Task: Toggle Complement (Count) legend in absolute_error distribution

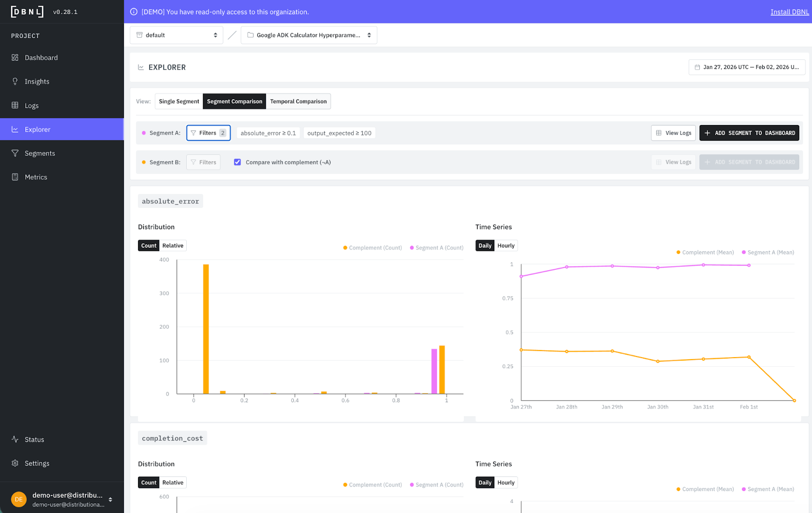Action: pos(373,248)
